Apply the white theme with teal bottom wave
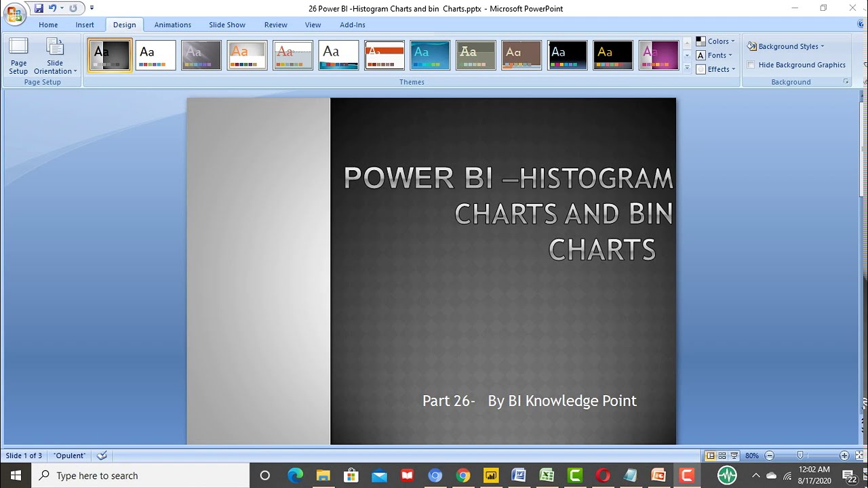This screenshot has width=868, height=488. pos(338,55)
